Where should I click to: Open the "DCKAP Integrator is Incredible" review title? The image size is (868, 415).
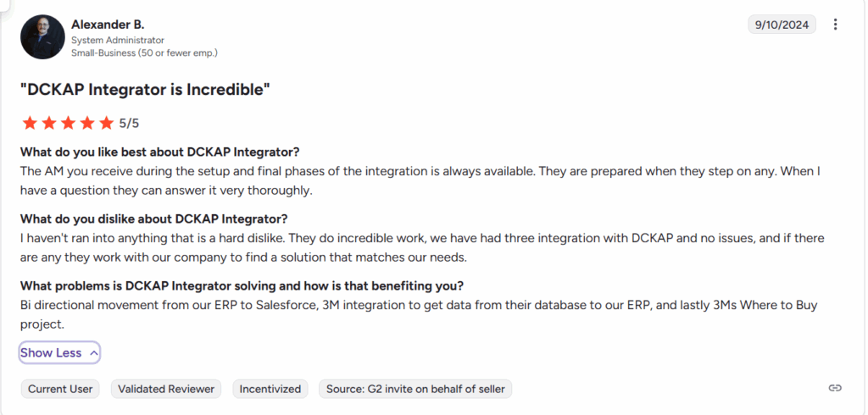point(145,89)
